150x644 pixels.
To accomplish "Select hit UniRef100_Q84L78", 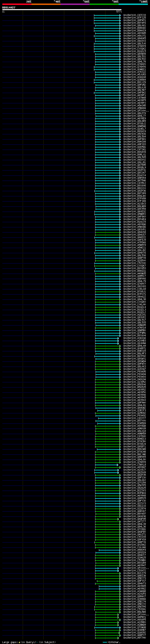I will [x=135, y=62].
